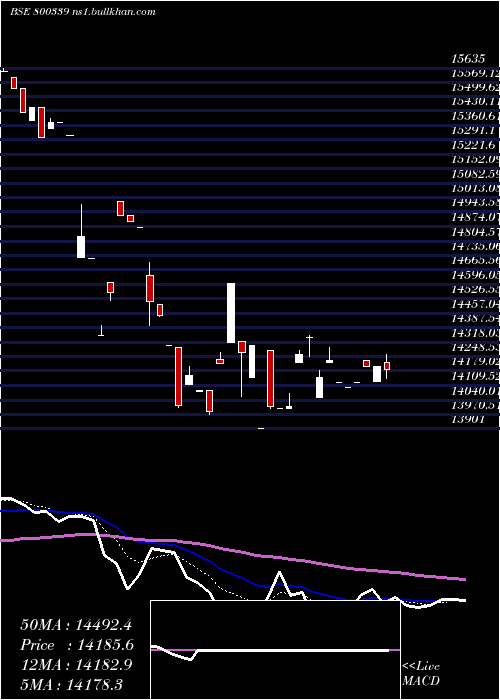This screenshot has width=500, height=700.
Task: Click the 14943.58 price axis label
Action: pyautogui.click(x=475, y=203)
